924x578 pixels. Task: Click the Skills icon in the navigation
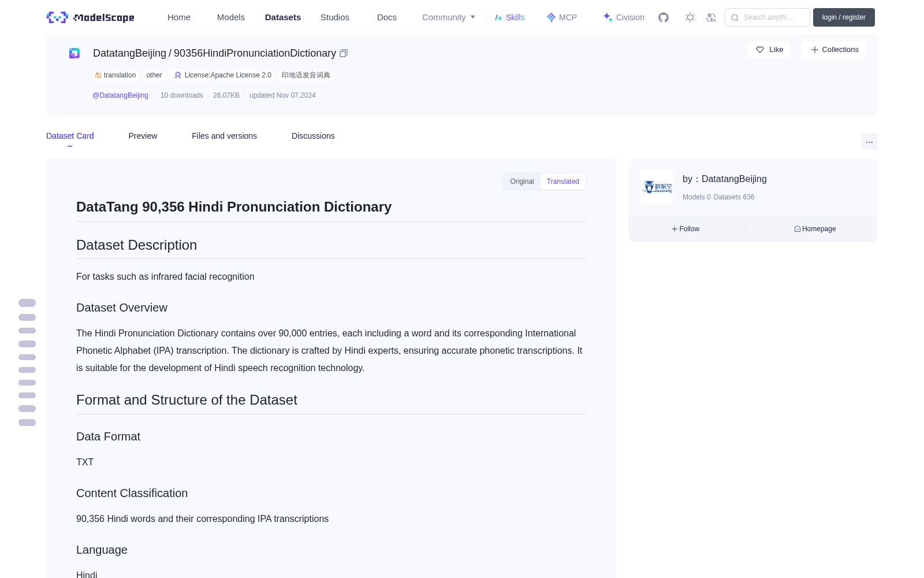[x=498, y=17]
